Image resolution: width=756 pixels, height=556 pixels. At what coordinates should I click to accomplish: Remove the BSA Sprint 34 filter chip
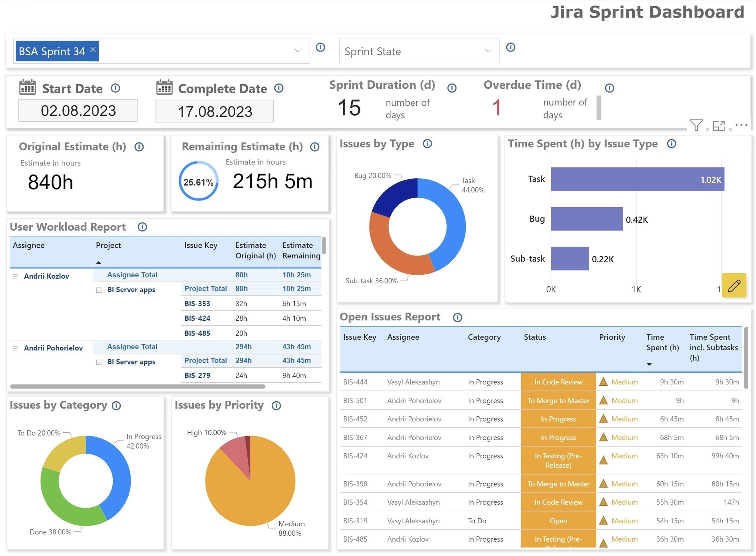coord(93,50)
